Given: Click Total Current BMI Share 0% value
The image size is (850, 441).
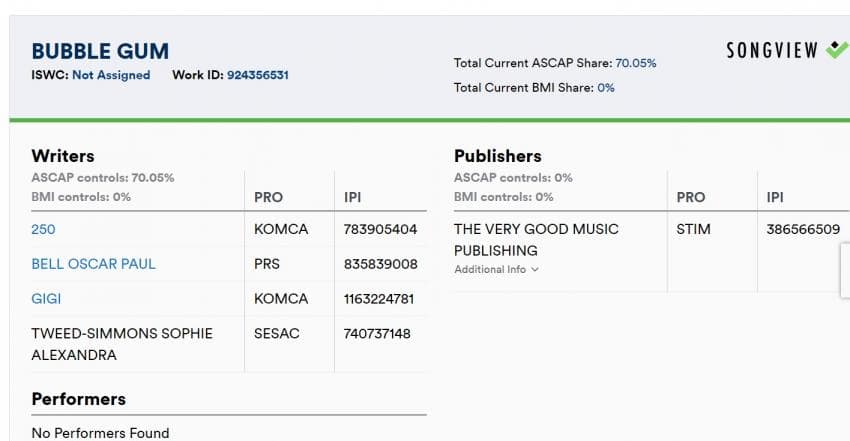Looking at the screenshot, I should pyautogui.click(x=606, y=88).
